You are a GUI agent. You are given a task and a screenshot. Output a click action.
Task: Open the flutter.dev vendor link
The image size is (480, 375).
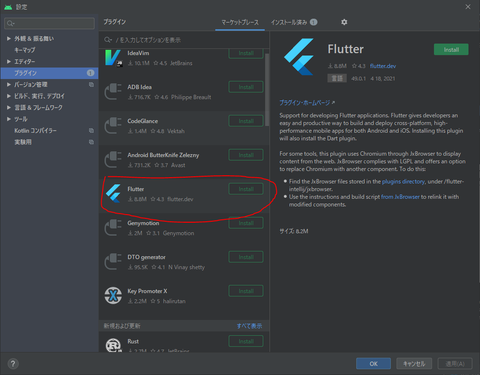(383, 66)
